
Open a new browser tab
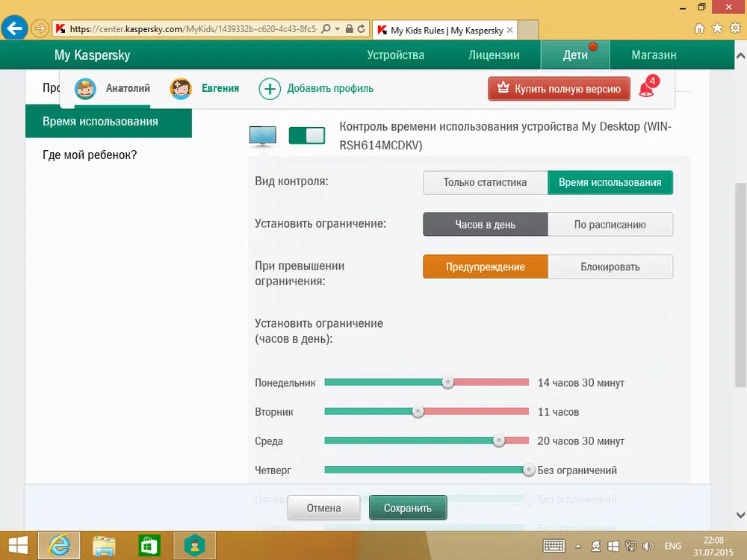528,30
